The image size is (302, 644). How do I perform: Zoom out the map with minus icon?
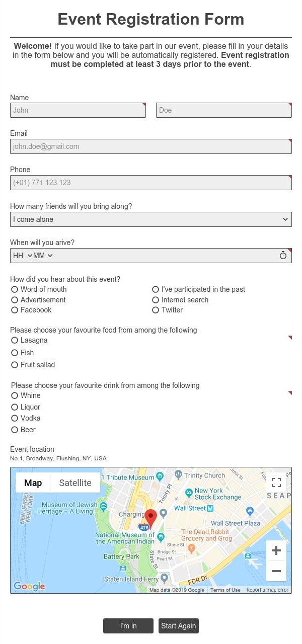coord(276,571)
